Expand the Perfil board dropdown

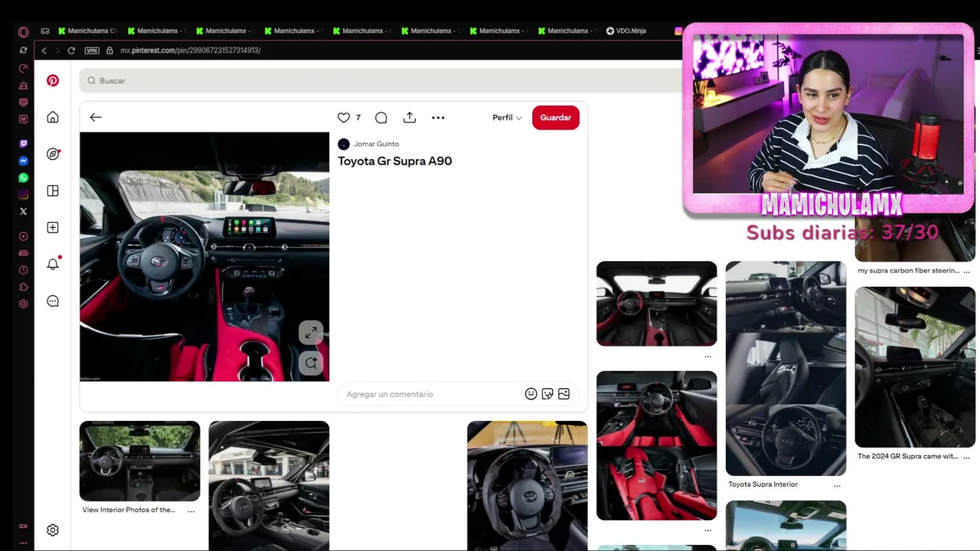507,118
